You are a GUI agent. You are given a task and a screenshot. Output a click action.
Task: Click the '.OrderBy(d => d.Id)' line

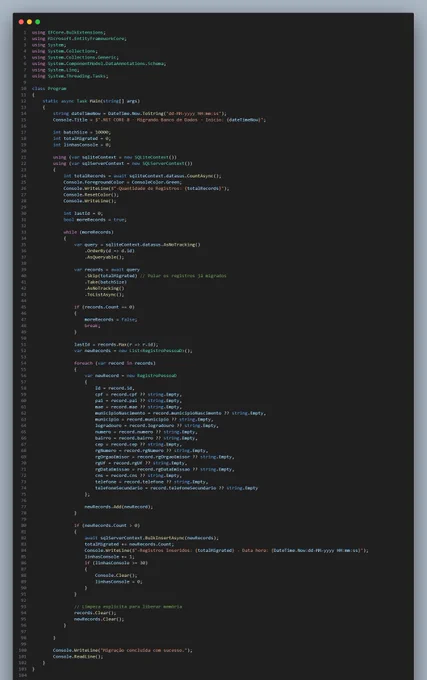110,251
